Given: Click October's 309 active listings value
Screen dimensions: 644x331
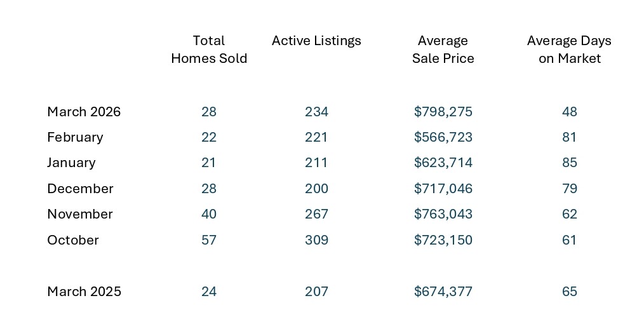Looking at the screenshot, I should pos(316,240).
